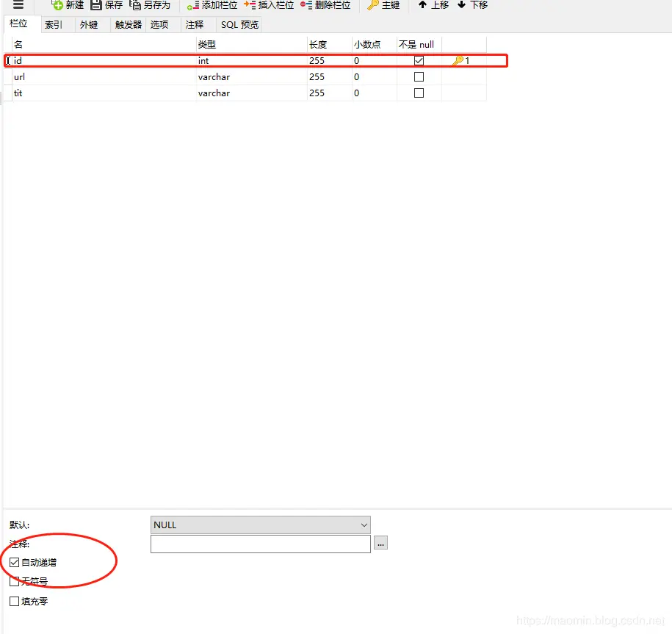Click decimal 0 cell of tit row

(x=375, y=93)
